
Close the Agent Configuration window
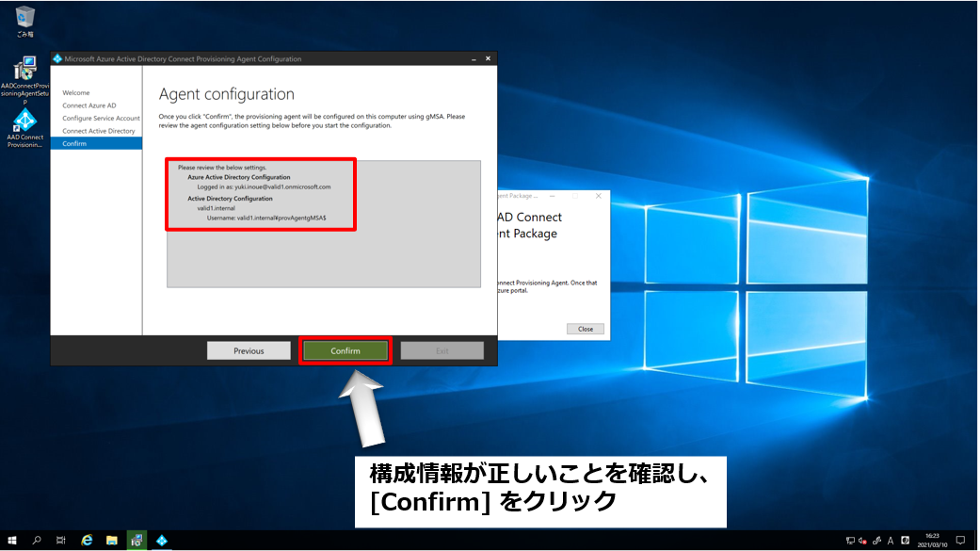[489, 58]
